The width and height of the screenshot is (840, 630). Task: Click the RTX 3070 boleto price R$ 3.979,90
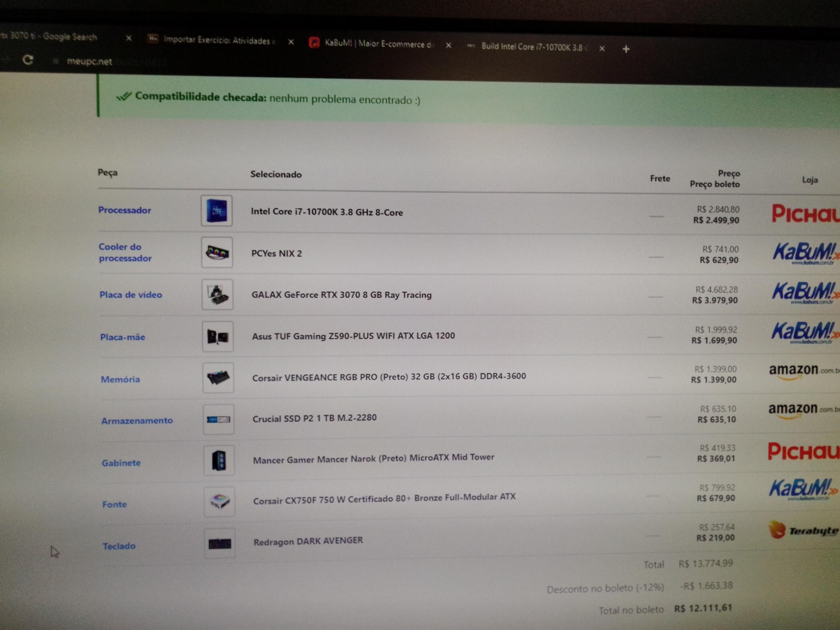pyautogui.click(x=715, y=300)
